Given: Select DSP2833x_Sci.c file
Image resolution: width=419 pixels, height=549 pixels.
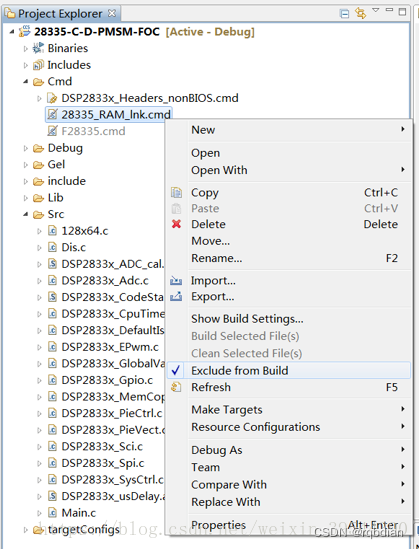Looking at the screenshot, I should (x=102, y=447).
